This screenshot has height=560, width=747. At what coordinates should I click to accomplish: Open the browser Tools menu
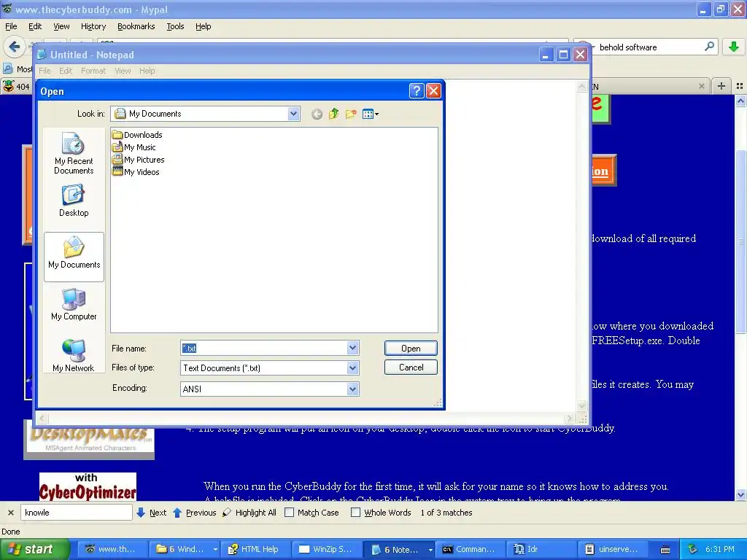[x=175, y=26]
